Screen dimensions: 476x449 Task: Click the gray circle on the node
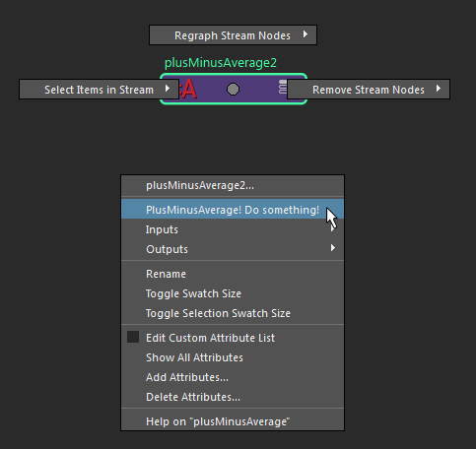click(x=234, y=89)
